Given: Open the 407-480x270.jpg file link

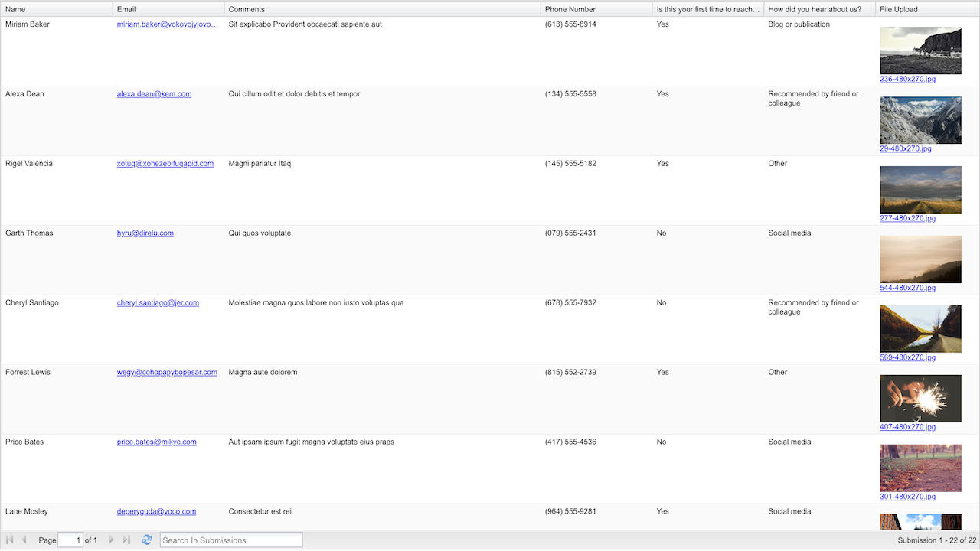Looking at the screenshot, I should [x=907, y=427].
